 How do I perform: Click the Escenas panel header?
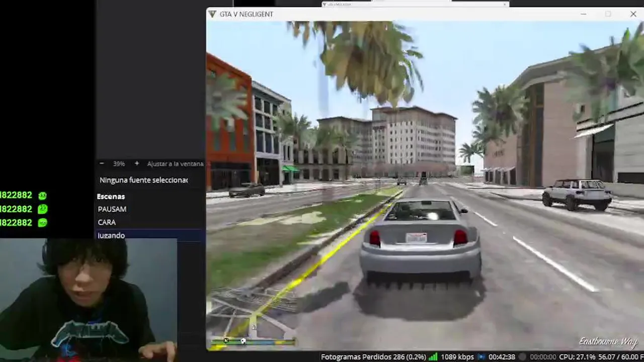[111, 197]
